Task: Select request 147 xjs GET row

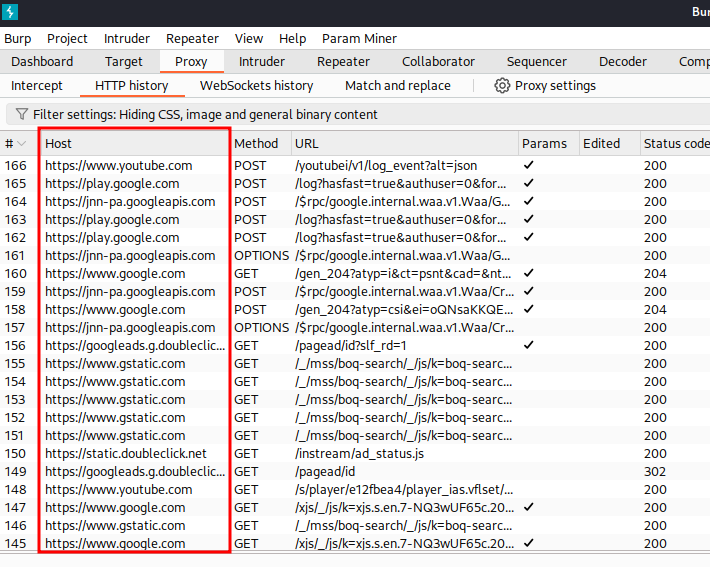Action: pos(355,508)
